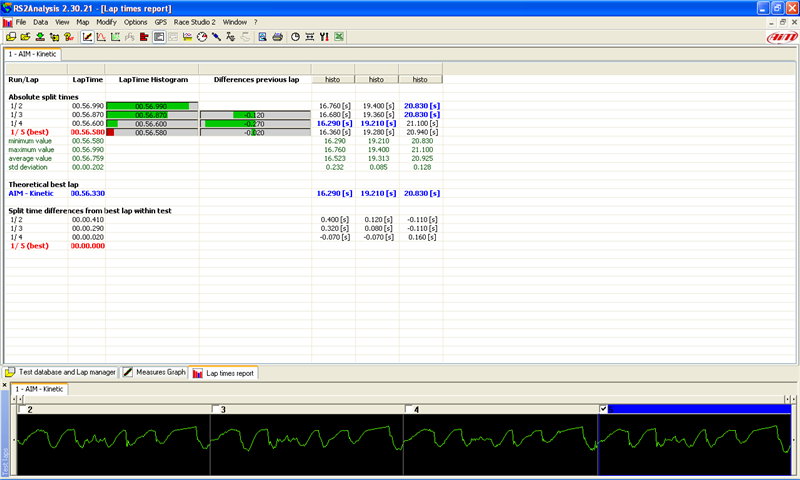The image size is (800, 480).
Task: Click the clock toolbar icon
Action: coord(295,37)
